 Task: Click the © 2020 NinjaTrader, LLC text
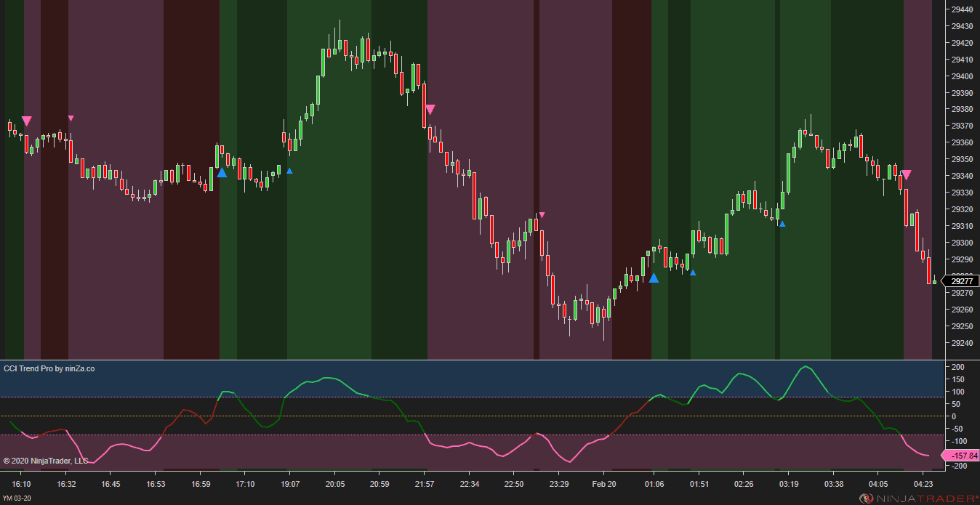coord(46,461)
